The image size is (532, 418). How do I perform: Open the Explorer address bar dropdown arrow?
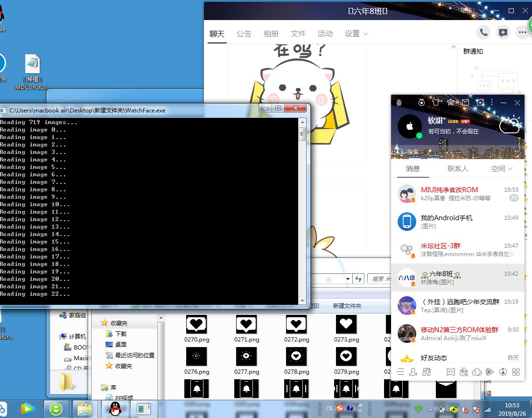point(348,279)
